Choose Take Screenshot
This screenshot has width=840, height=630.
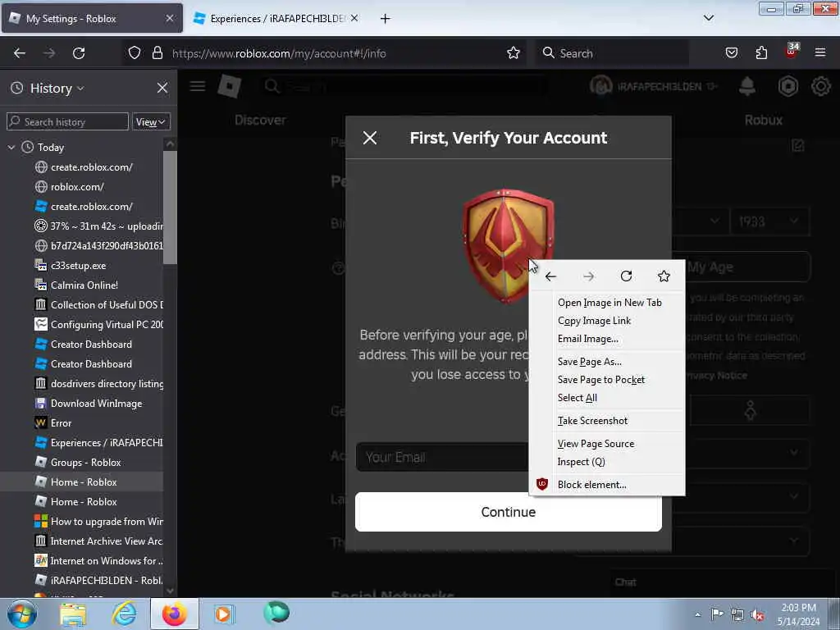[592, 421]
